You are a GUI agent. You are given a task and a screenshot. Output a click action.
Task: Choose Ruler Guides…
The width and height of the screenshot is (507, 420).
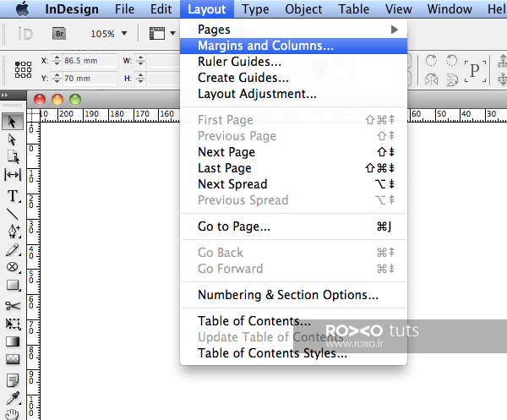click(293, 62)
